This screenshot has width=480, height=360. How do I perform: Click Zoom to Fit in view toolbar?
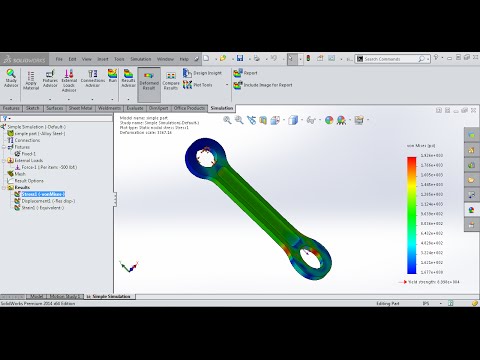227,120
